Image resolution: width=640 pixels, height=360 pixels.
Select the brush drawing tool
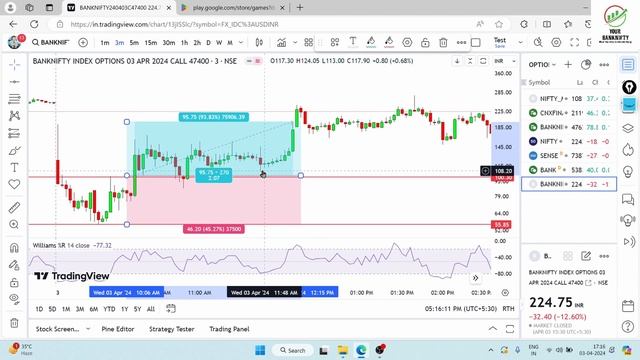pos(14,151)
